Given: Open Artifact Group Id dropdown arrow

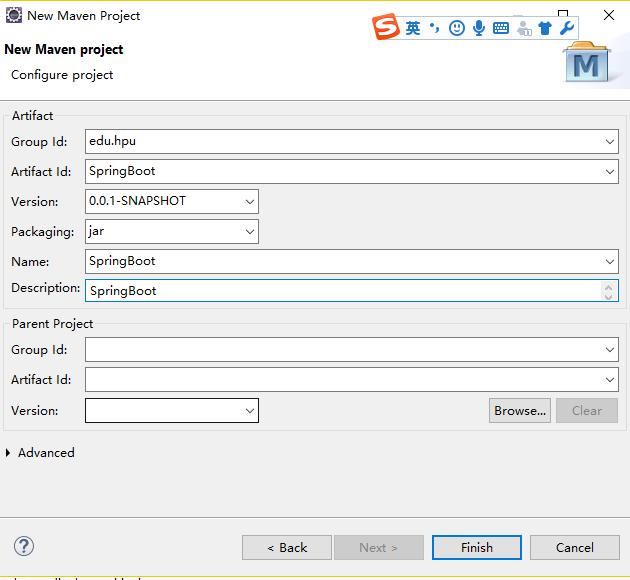Looking at the screenshot, I should click(610, 142).
